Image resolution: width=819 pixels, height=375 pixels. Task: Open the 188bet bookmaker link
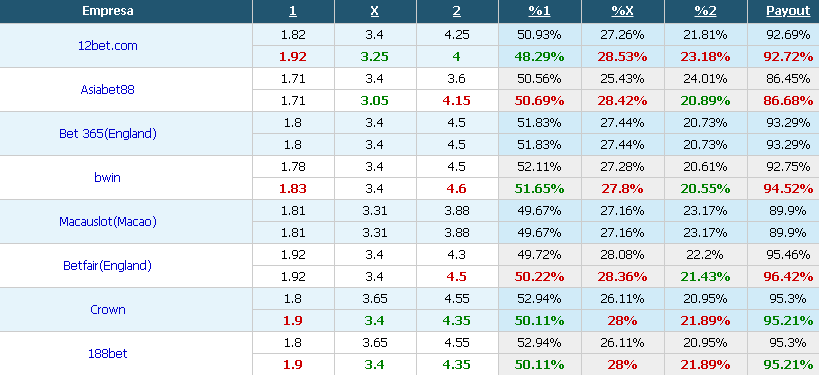(x=108, y=354)
